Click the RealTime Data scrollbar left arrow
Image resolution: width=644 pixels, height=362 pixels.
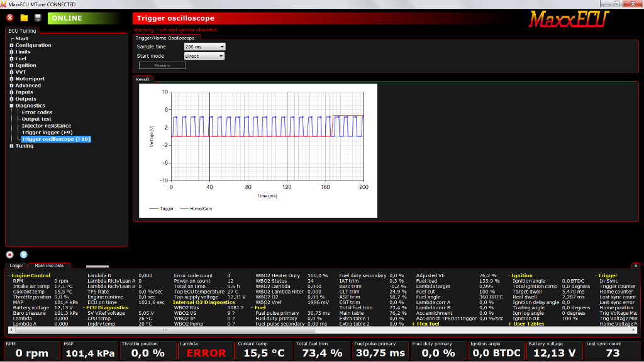(11, 330)
